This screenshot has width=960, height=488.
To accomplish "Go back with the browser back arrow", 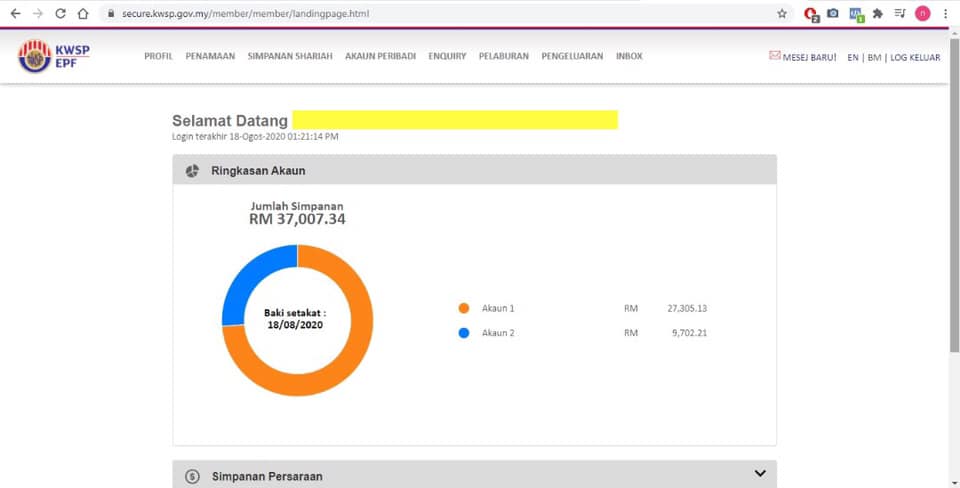I will click(15, 13).
